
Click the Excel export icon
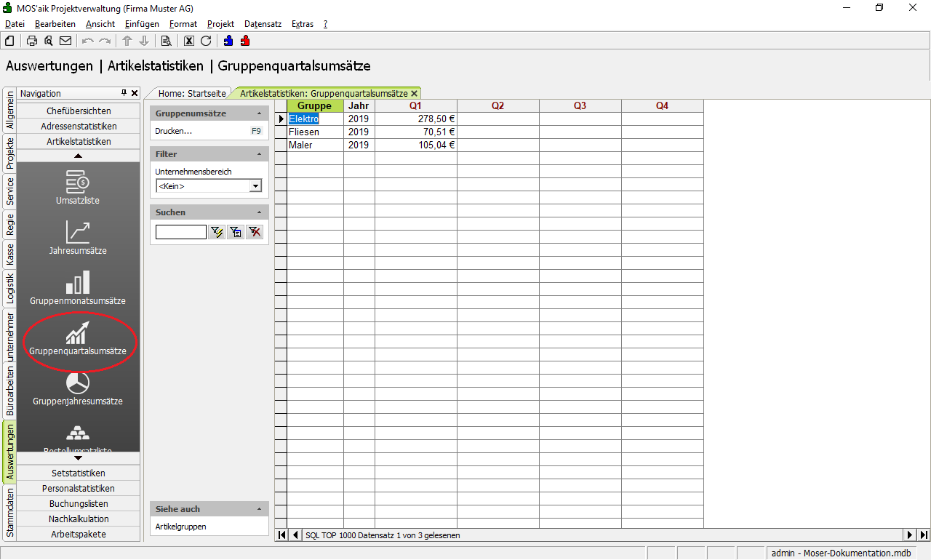coord(189,41)
